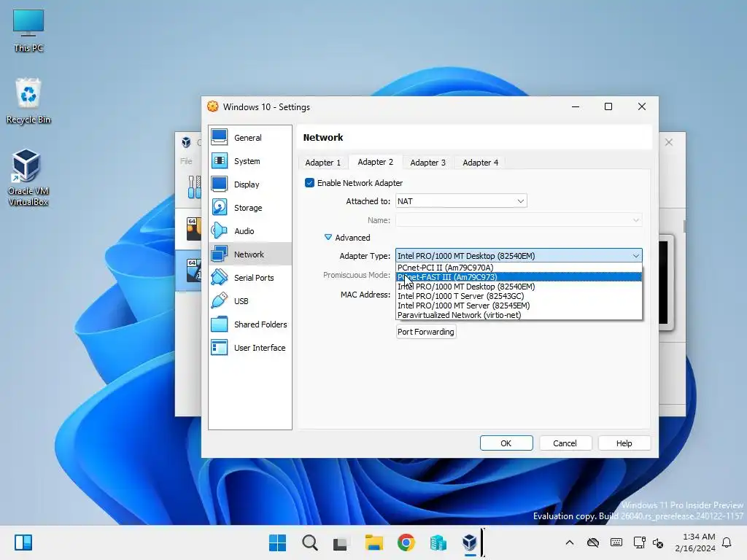Open the System settings icon
The height and width of the screenshot is (560, 747).
[219, 161]
